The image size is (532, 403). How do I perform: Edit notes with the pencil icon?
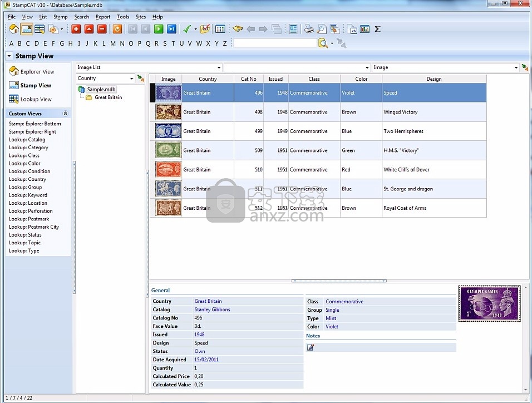coord(311,347)
